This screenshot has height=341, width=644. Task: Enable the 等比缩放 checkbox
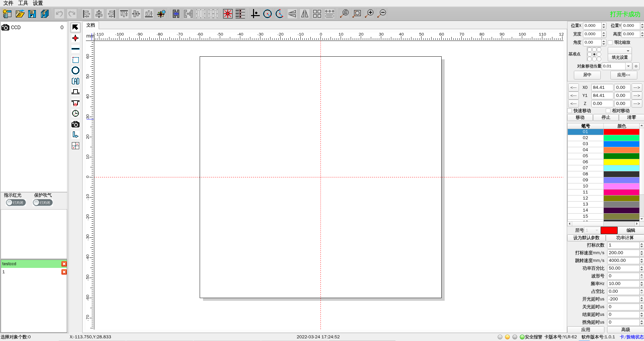[610, 43]
